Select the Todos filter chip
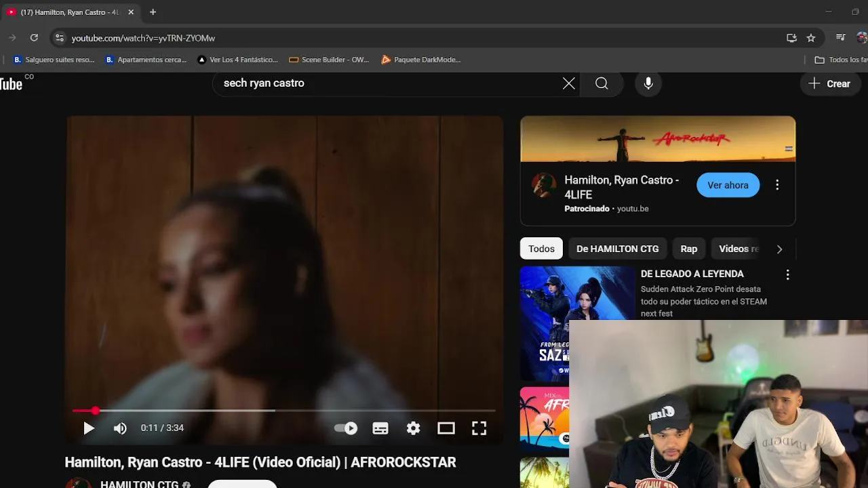The width and height of the screenshot is (868, 488). [x=541, y=249]
